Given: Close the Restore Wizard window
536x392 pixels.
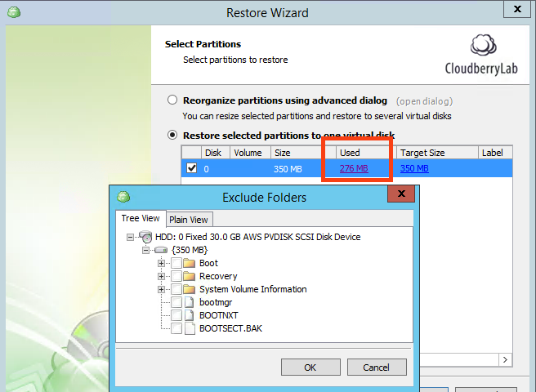Looking at the screenshot, I should point(517,9).
